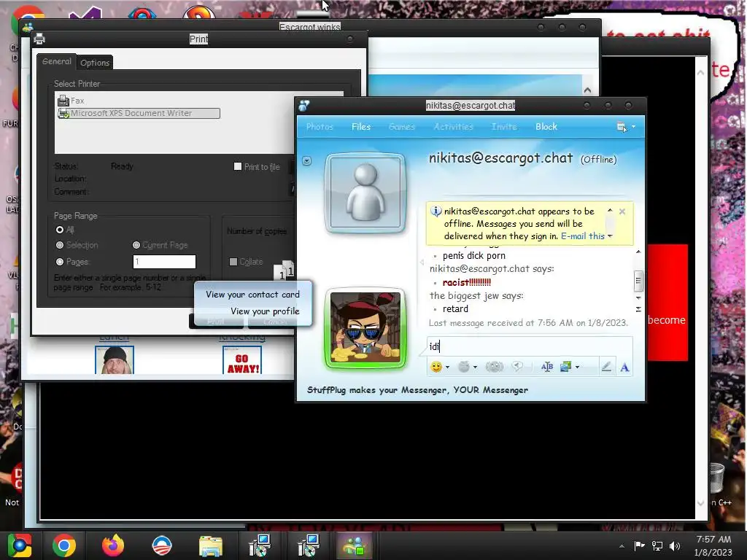Click the show menu icon in chat header
This screenshot has width=747, height=560.
point(622,127)
